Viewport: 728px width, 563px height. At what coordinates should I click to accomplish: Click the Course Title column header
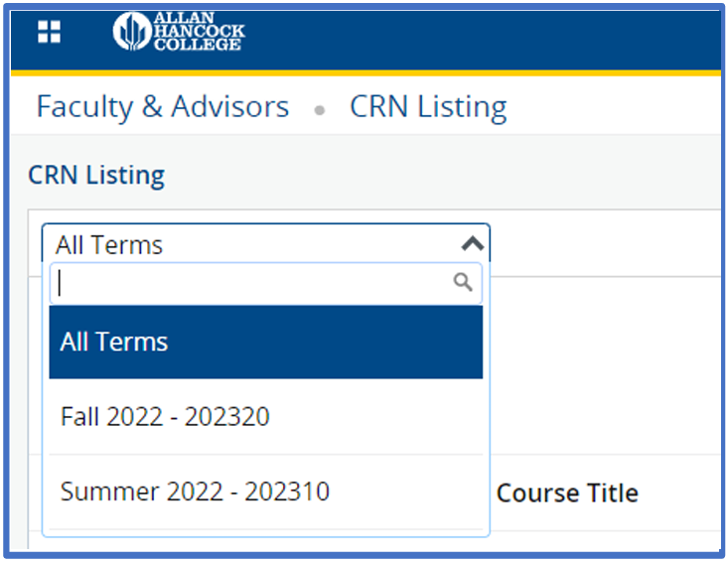pos(567,493)
